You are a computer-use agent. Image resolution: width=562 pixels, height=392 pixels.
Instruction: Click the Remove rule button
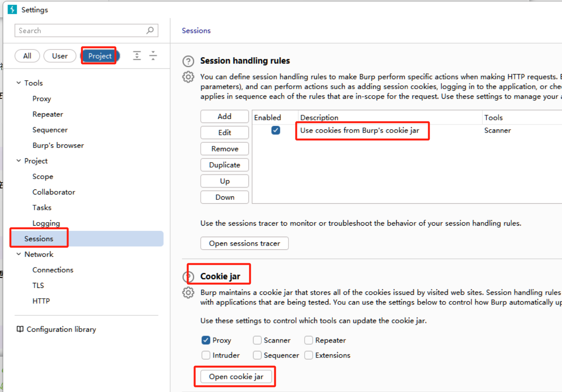coord(225,149)
